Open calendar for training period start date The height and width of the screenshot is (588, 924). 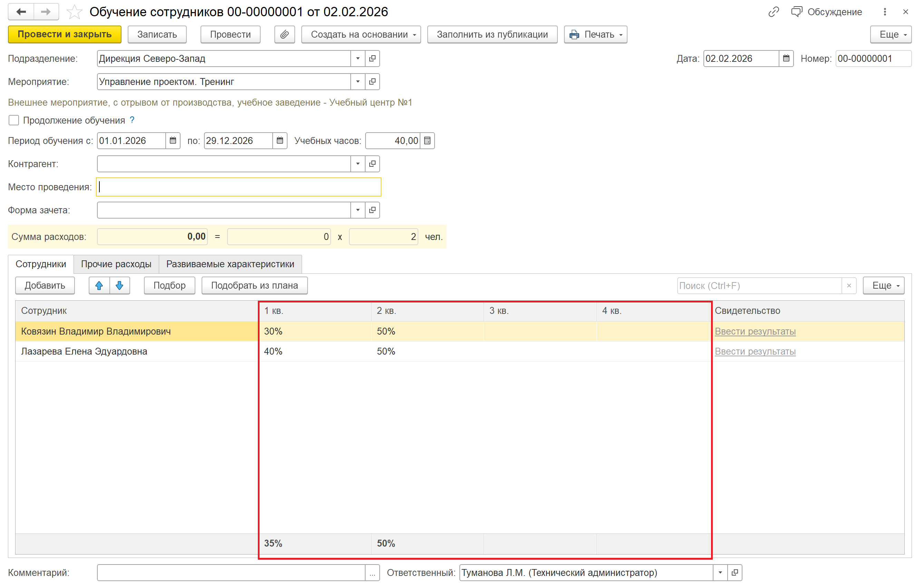click(173, 141)
